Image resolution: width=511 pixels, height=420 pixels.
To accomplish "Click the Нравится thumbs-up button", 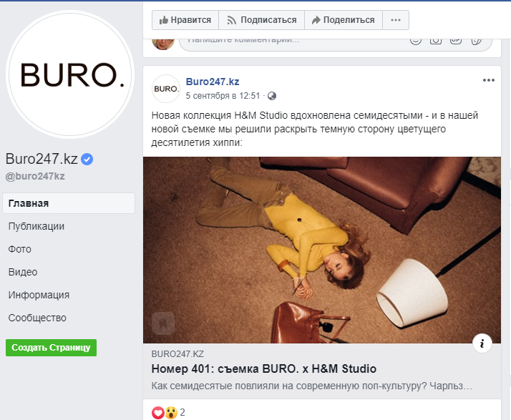I will [185, 20].
